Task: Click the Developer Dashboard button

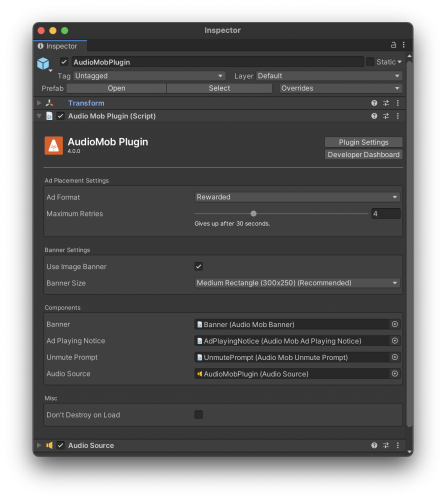Action: point(364,155)
